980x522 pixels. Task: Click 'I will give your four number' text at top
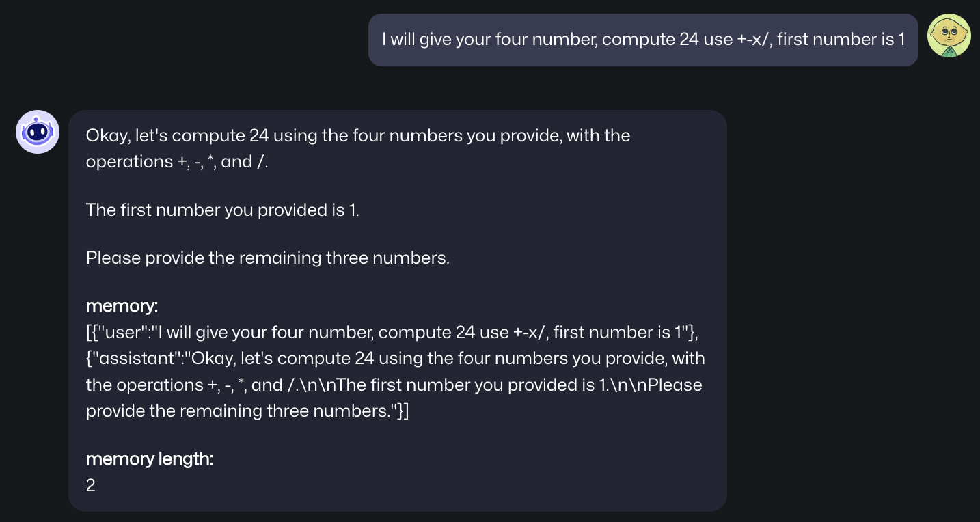tap(490, 40)
